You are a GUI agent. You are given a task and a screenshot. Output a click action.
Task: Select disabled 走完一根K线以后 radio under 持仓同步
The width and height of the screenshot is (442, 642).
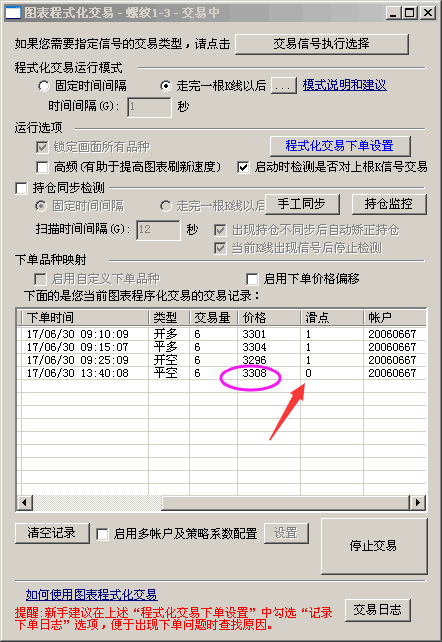click(x=165, y=206)
